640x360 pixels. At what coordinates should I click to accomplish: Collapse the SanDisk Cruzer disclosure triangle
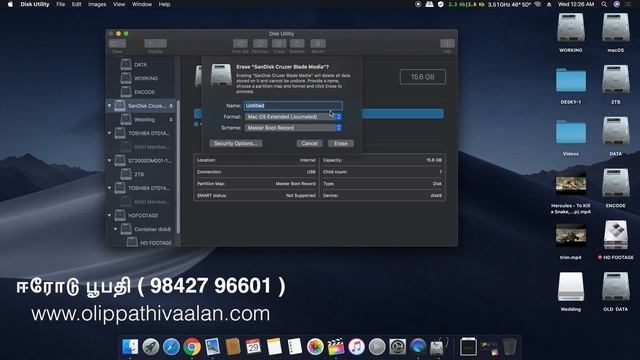109,106
